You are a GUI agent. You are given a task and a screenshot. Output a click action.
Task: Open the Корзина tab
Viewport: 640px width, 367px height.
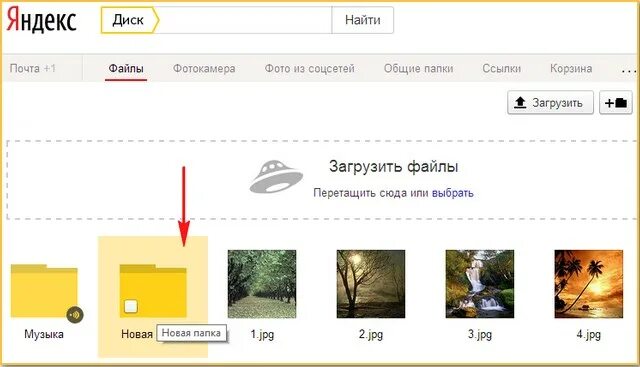pos(571,68)
